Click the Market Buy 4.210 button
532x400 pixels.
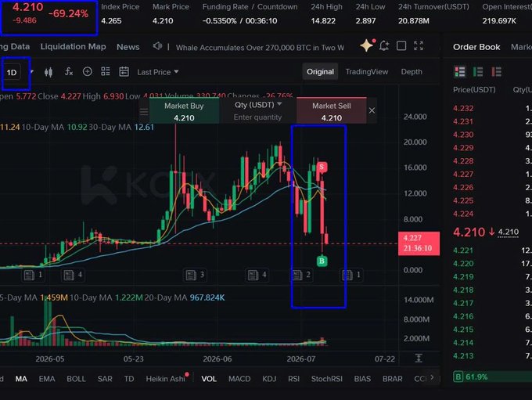tap(184, 111)
